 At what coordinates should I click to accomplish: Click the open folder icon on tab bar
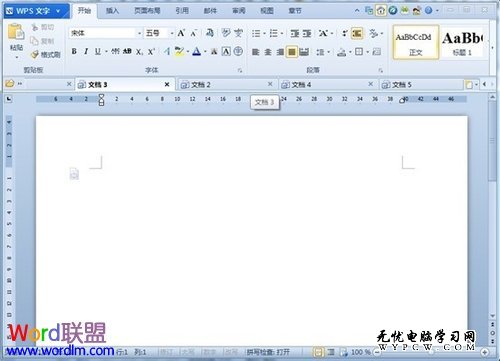click(10, 84)
